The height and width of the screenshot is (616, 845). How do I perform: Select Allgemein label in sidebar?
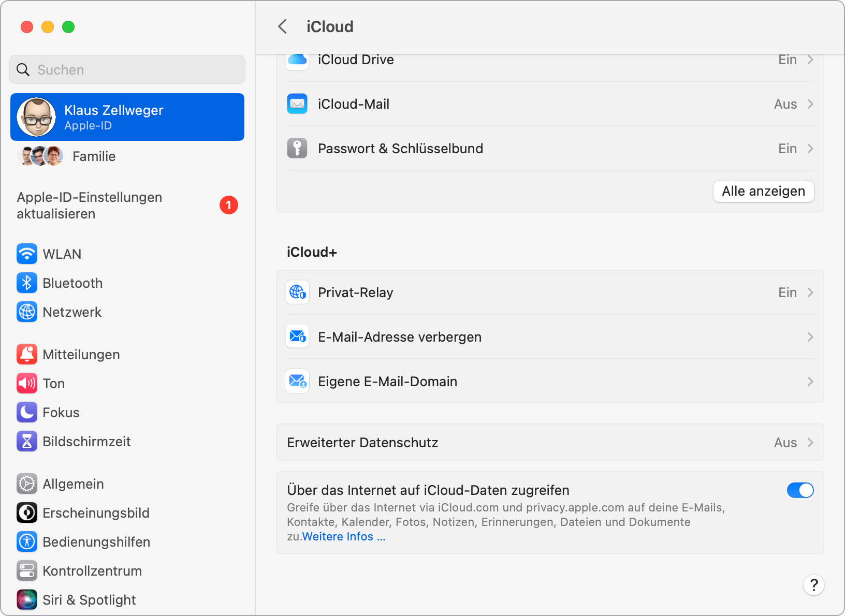[x=73, y=484]
